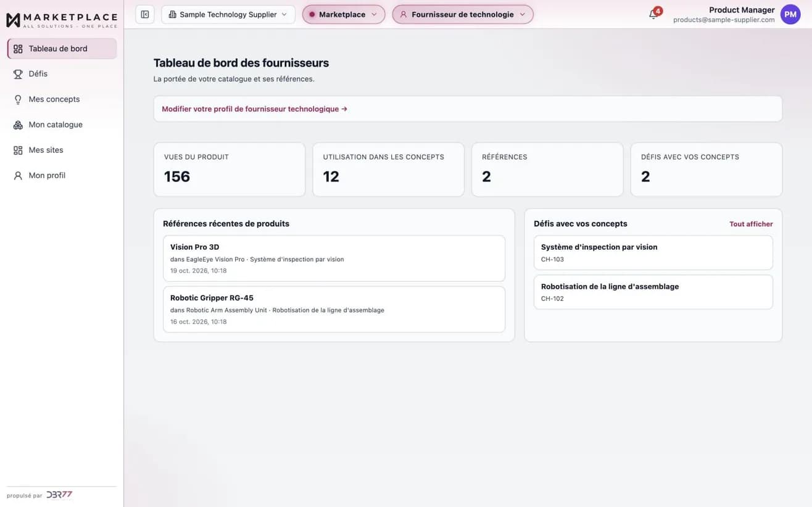Screen dimensions: 812x507
Task: Click the PM user avatar
Action: tap(790, 14)
